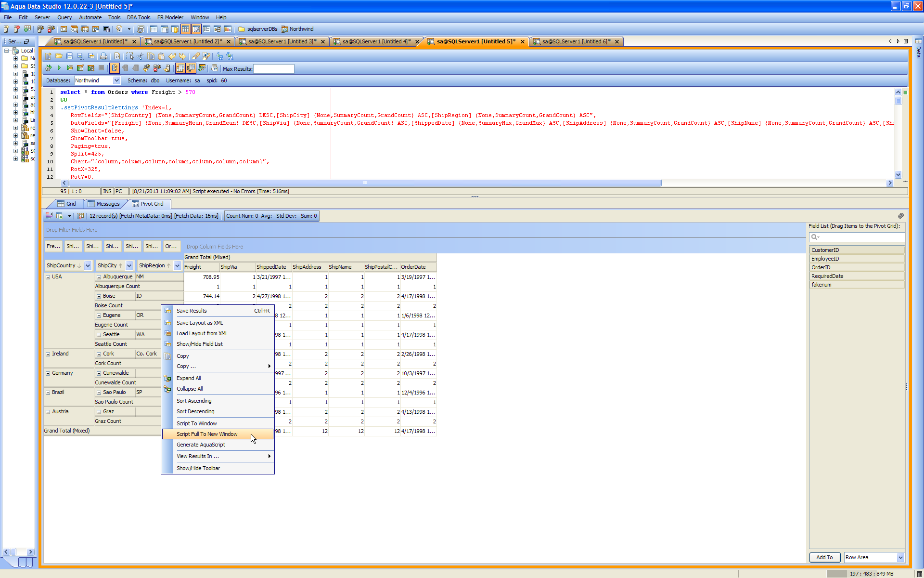Screen dimensions: 924x578
Task: Click the Paste clipboard icon in the editor toolbar
Action: point(162,56)
